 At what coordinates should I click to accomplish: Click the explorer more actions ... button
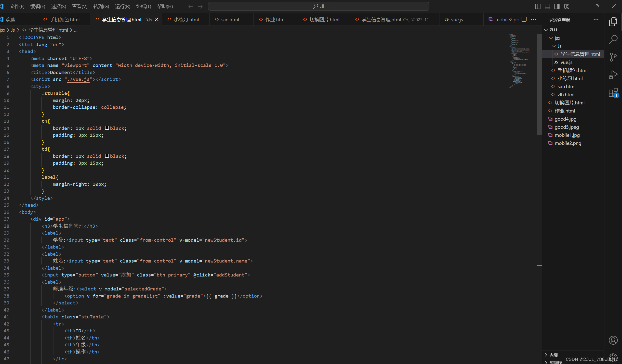tap(596, 19)
